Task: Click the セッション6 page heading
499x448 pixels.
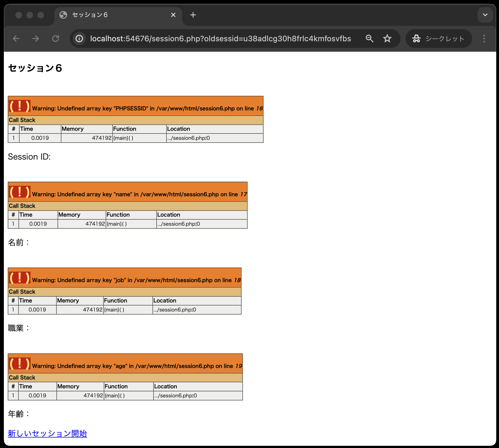Action: pyautogui.click(x=35, y=68)
